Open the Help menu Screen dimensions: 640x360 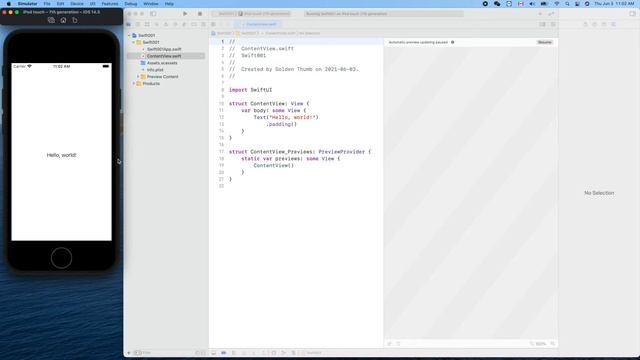click(169, 4)
